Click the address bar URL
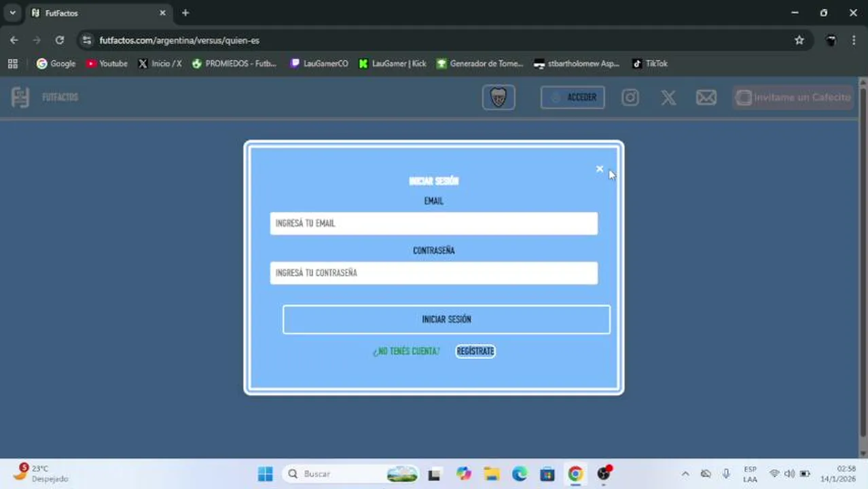 pyautogui.click(x=179, y=40)
